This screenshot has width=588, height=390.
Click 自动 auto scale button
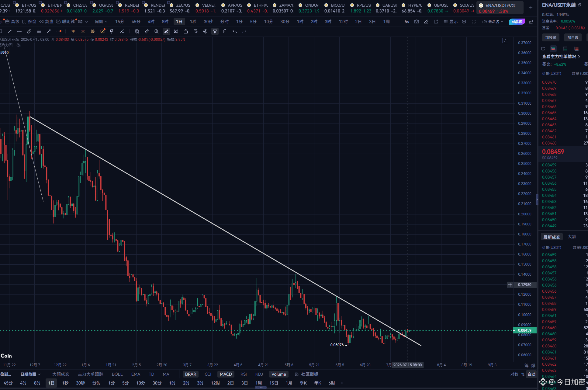point(531,374)
